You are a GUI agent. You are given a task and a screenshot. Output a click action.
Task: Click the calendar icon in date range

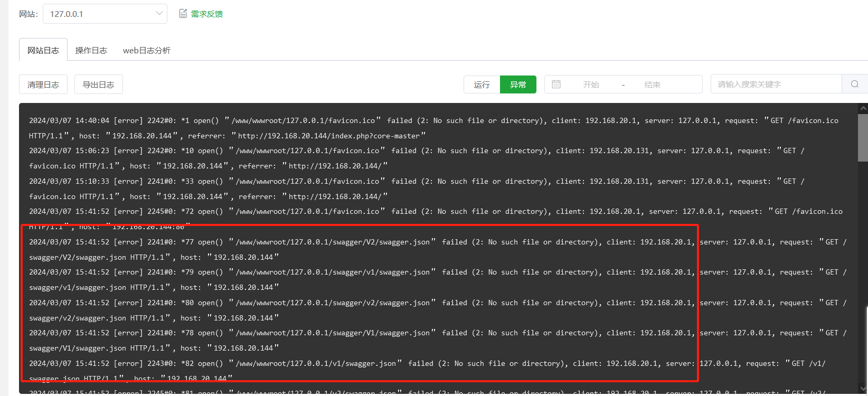coord(556,84)
